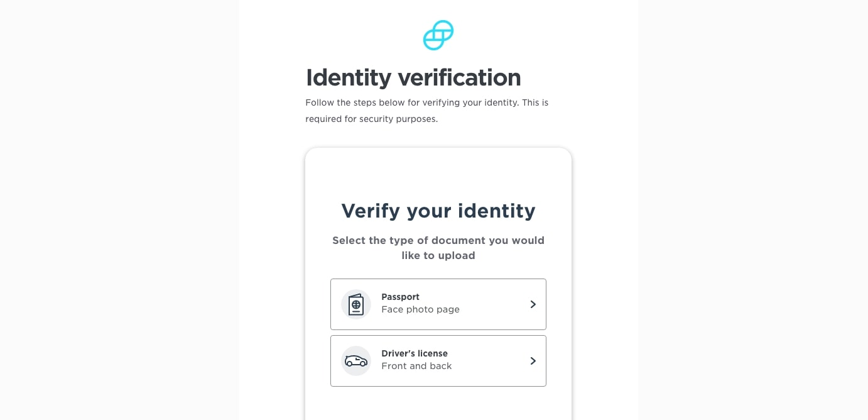Viewport: 868px width, 420px height.
Task: Click the word "verification" in the page title
Action: (x=460, y=78)
